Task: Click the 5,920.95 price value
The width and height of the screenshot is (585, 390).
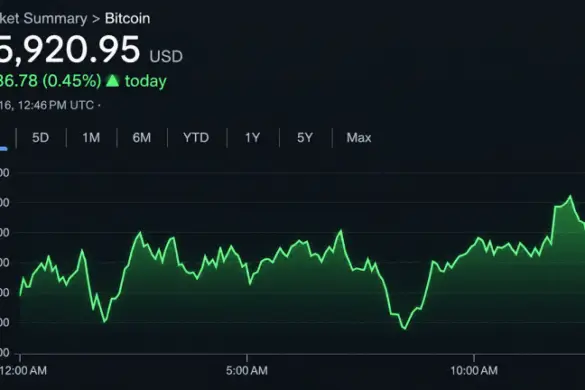Action: pos(70,50)
